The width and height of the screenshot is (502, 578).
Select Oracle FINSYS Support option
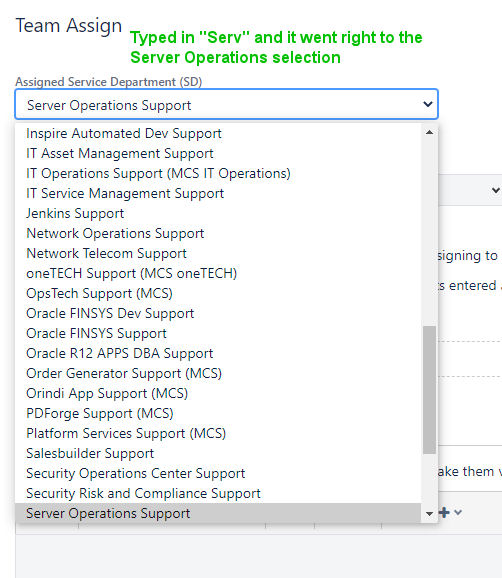(x=218, y=333)
